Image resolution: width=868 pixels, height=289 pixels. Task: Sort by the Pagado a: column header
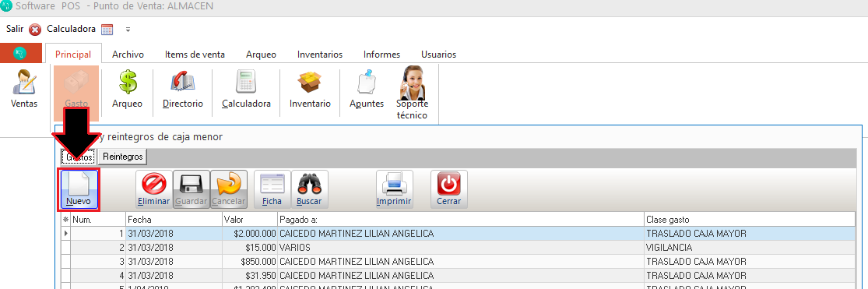pyautogui.click(x=461, y=220)
